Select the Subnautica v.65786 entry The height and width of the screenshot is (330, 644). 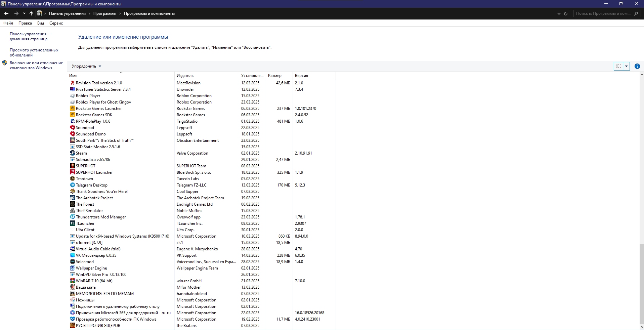202,159
